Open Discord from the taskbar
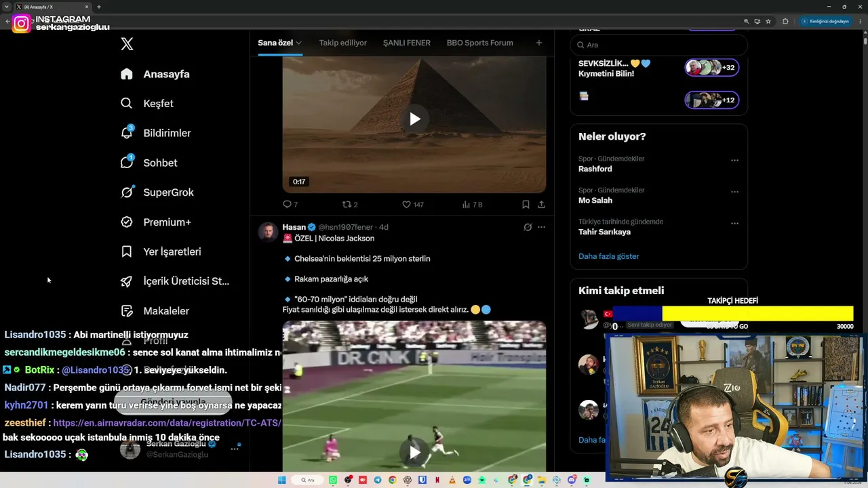This screenshot has width=868, height=488. [x=572, y=480]
